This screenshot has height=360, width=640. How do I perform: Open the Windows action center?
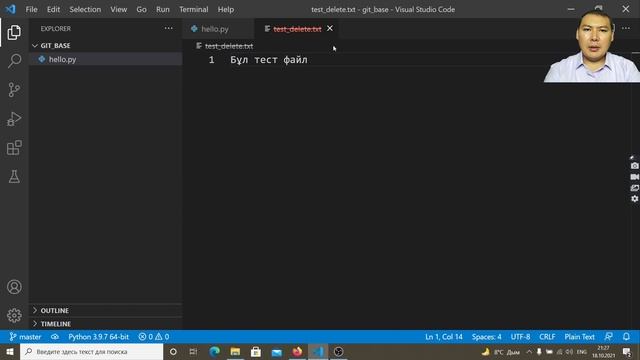pos(627,351)
